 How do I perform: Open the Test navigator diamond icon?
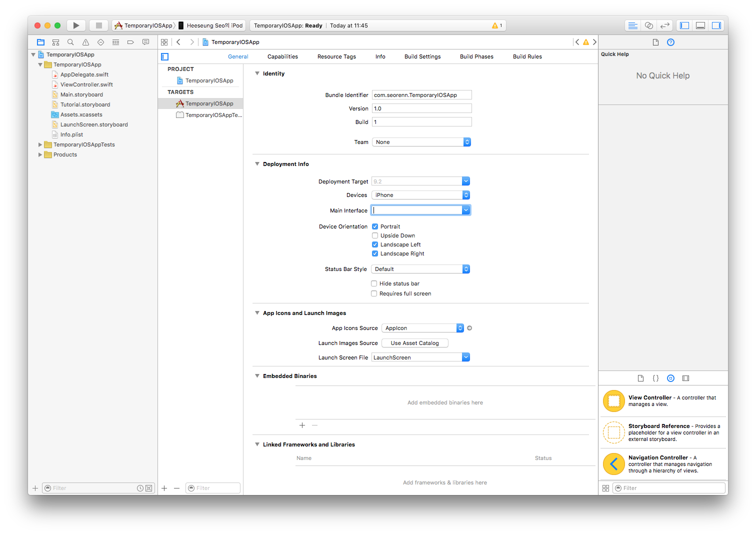point(100,42)
